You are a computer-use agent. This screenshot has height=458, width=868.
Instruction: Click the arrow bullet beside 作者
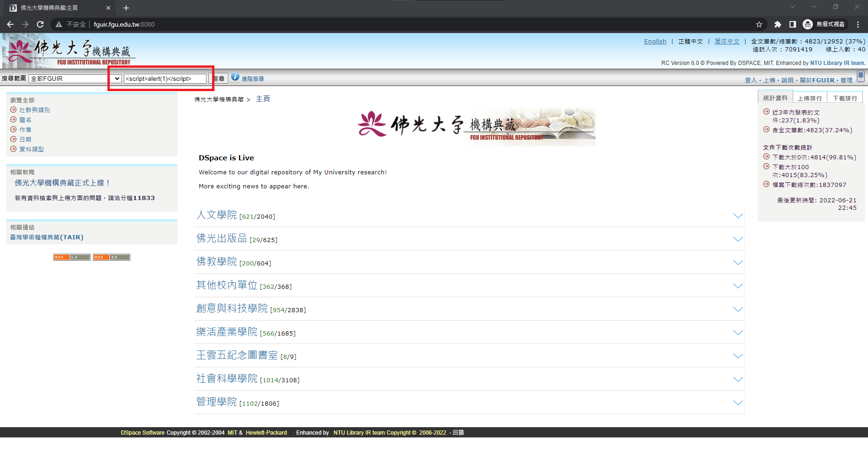click(14, 129)
